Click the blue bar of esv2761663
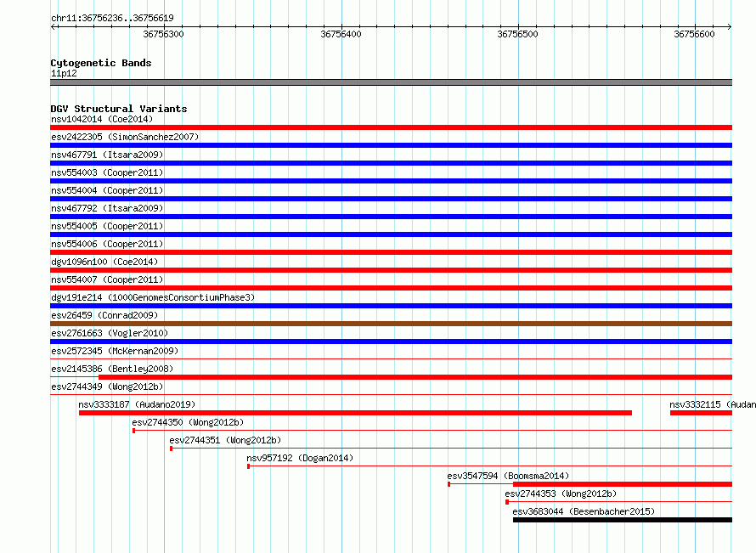Viewport: 756px width, 553px height. pos(391,341)
